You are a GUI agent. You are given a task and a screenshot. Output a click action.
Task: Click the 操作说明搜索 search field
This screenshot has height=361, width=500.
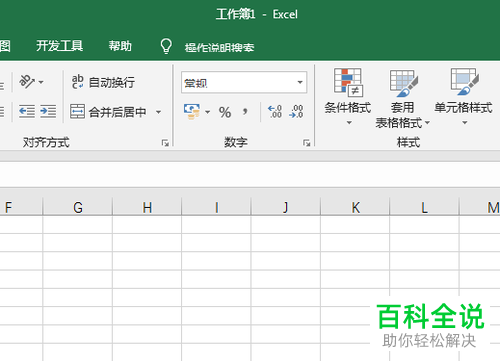220,47
